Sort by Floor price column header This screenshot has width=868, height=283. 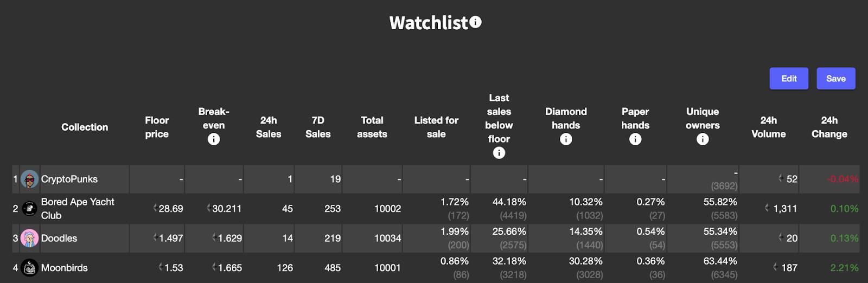tap(157, 127)
